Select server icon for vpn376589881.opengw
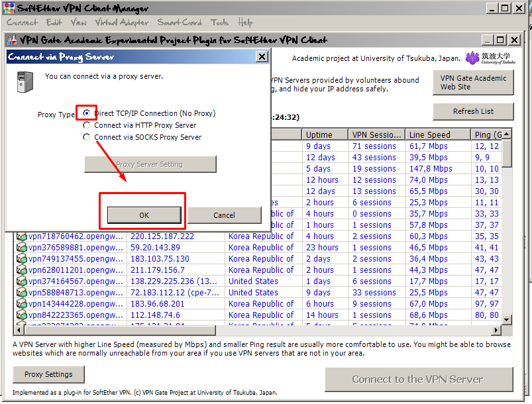The height and width of the screenshot is (404, 532). 22,247
